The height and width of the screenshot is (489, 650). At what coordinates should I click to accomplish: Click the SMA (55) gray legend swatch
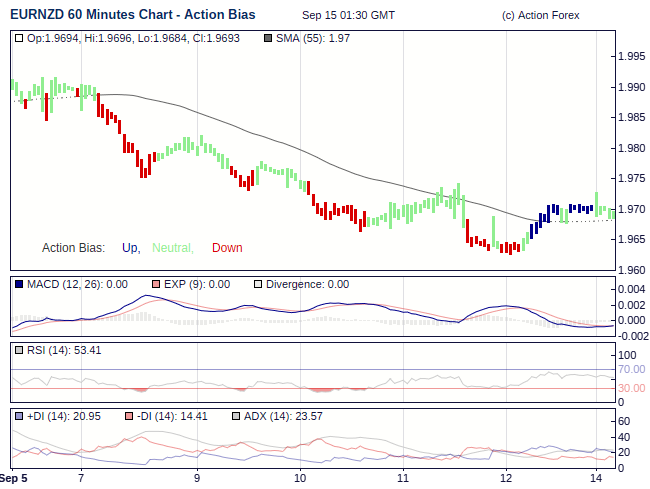267,39
